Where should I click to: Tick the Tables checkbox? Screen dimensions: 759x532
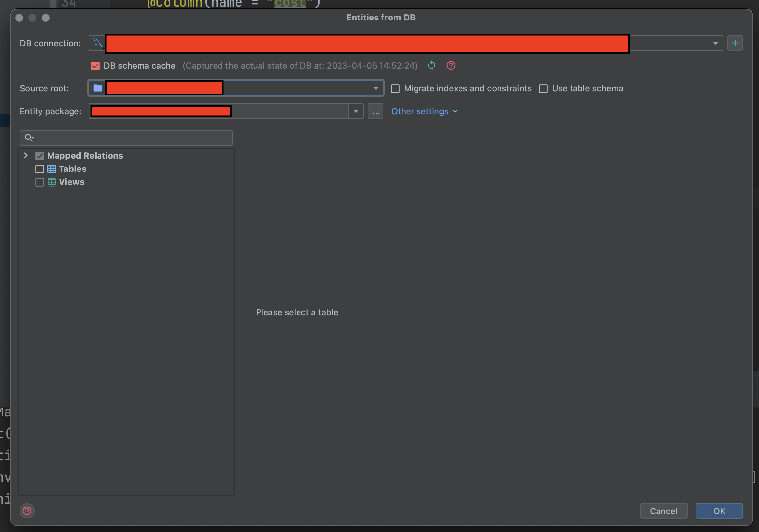click(x=40, y=169)
